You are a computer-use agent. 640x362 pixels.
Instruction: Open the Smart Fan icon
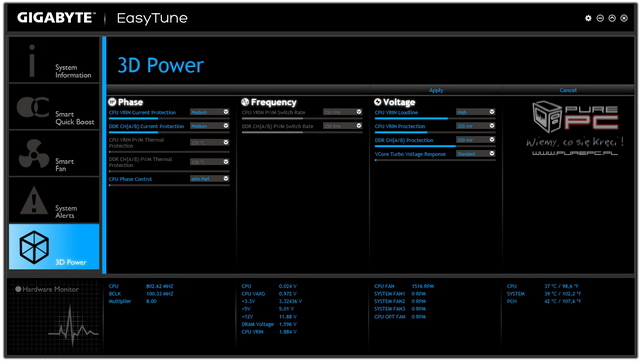click(x=34, y=154)
